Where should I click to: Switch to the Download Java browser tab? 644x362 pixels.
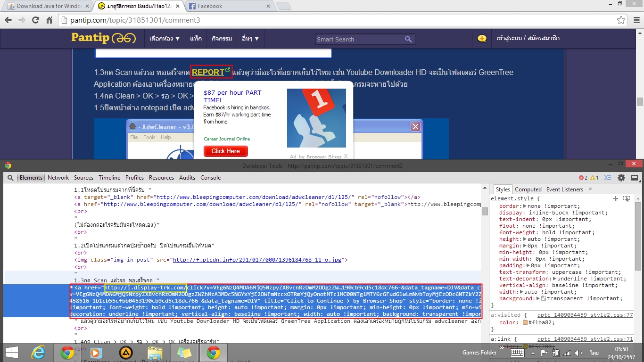(49, 6)
